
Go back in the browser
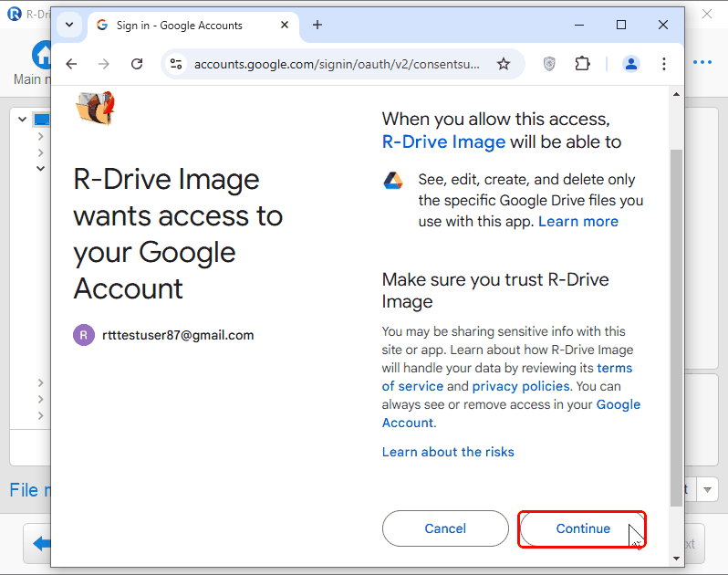pos(71,64)
